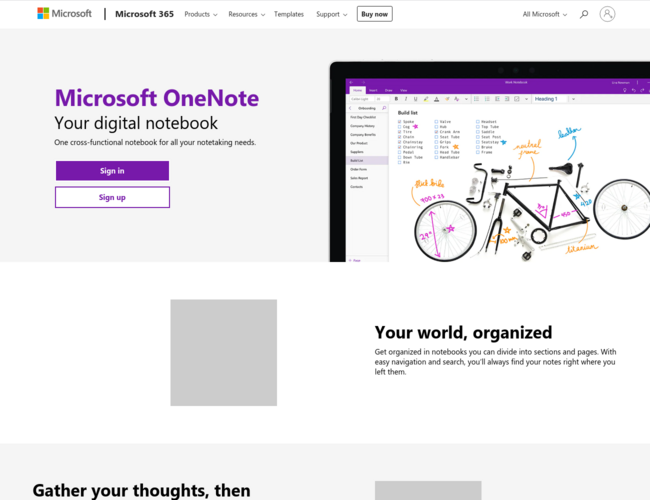Click the Your world, organized heading
650x500 pixels.
click(463, 333)
